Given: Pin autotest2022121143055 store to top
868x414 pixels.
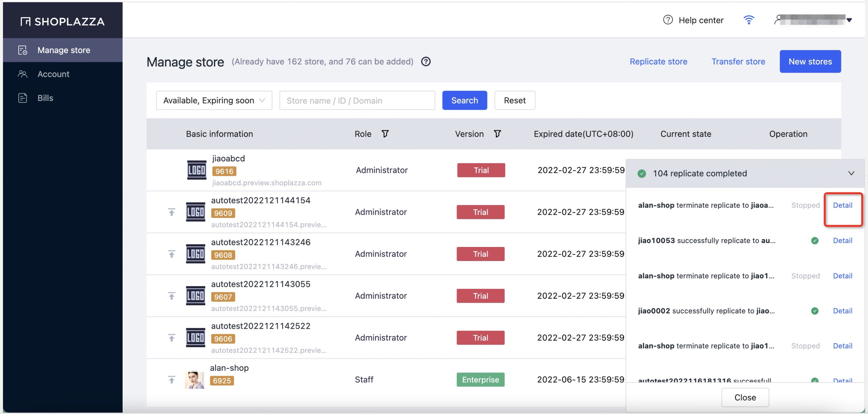Looking at the screenshot, I should click(171, 296).
